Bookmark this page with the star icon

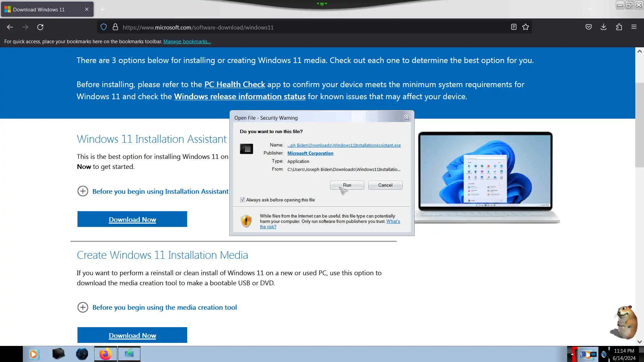click(526, 27)
